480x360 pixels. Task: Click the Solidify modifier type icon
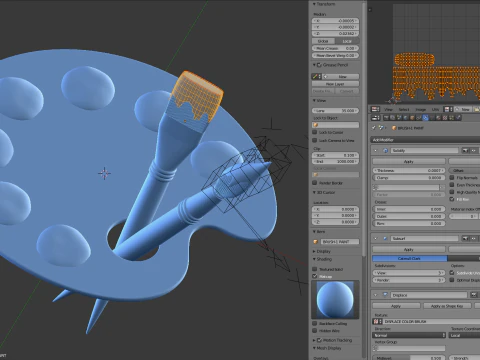[386, 151]
